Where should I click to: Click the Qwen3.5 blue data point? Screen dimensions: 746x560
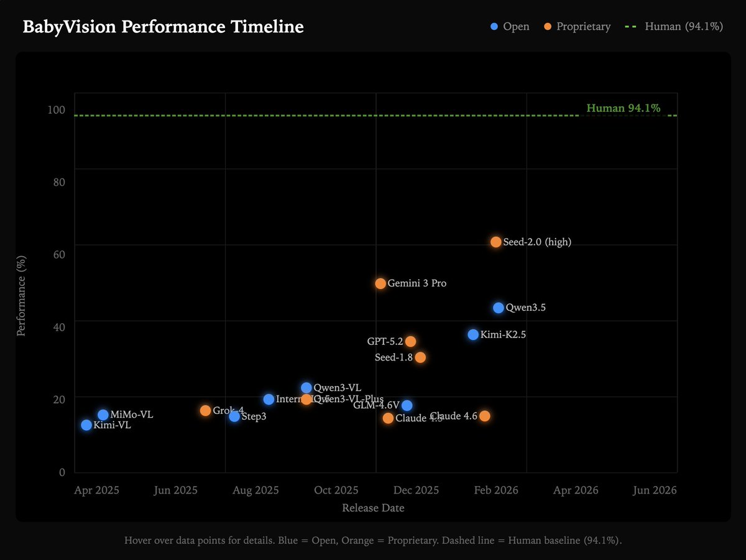(499, 308)
